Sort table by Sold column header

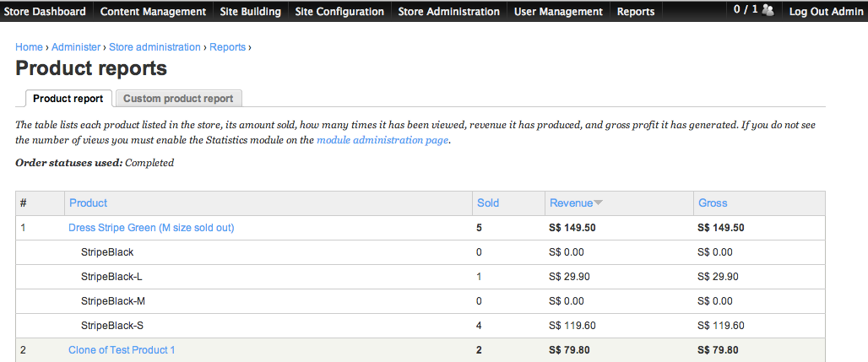488,203
